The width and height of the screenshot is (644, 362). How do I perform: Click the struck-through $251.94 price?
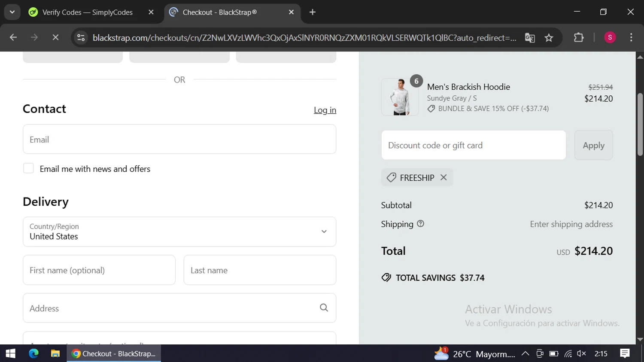[600, 87]
